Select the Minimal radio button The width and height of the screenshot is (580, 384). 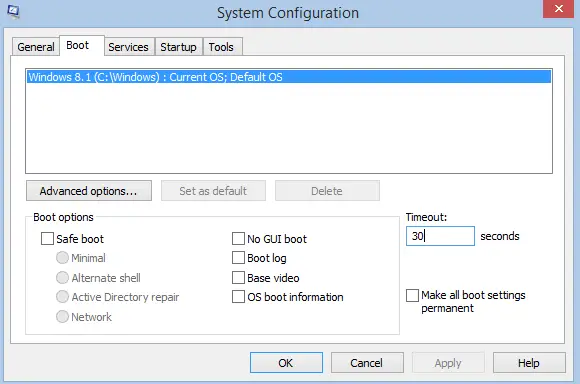tap(62, 258)
